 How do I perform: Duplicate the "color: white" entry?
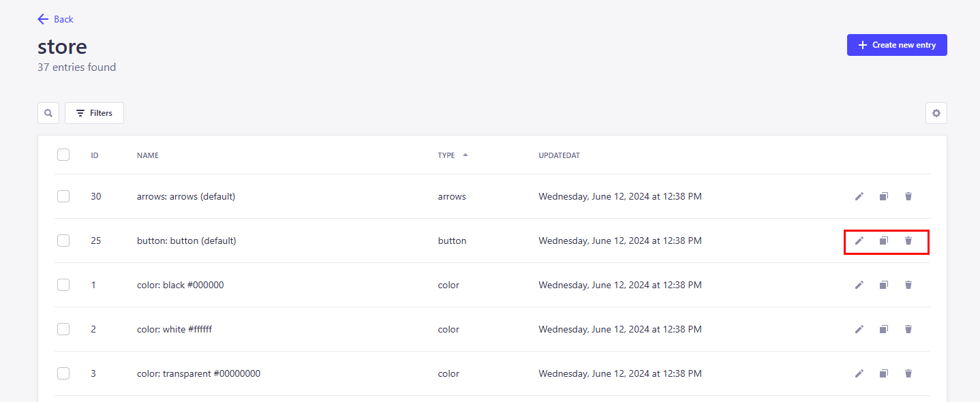coord(883,329)
